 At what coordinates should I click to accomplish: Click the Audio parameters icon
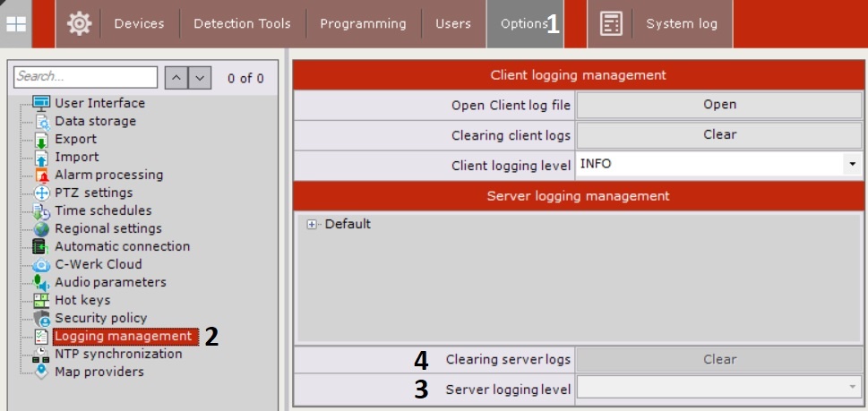41,282
